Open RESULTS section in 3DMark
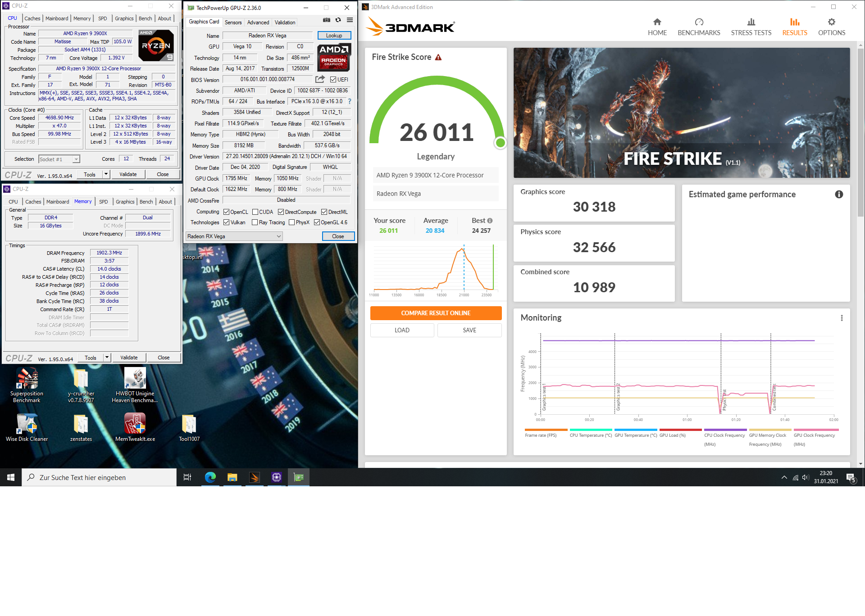 tap(795, 27)
